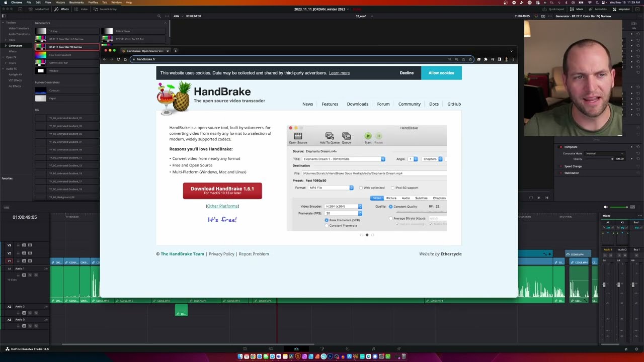644x362 pixels.
Task: Open the Bookmarks menu
Action: click(76, 3)
